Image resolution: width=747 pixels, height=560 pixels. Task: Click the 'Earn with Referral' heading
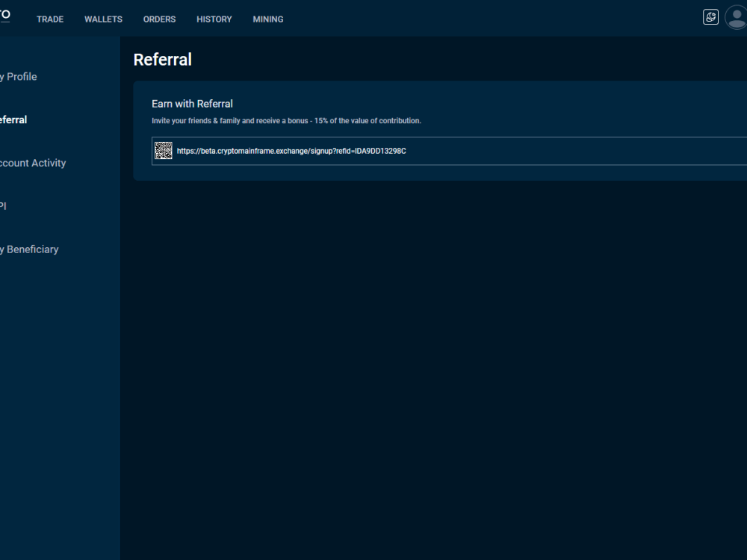point(192,104)
